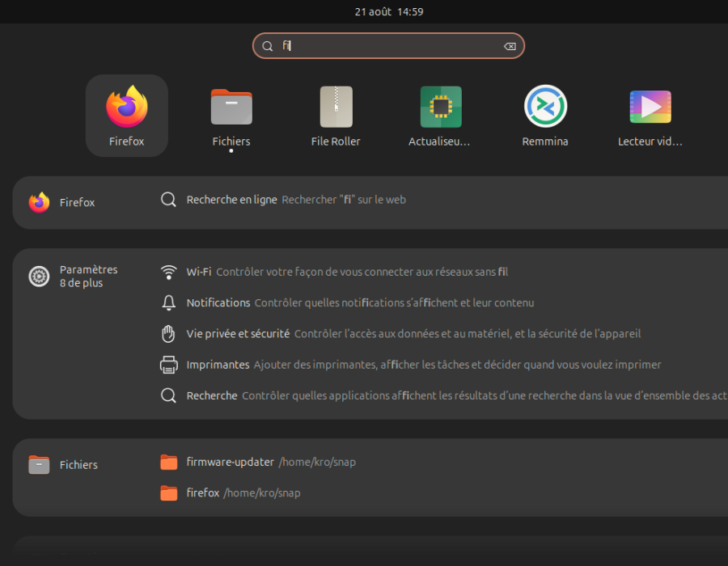This screenshot has height=566, width=728.
Task: Click the Recherche settings magnifier icon
Action: tap(168, 395)
